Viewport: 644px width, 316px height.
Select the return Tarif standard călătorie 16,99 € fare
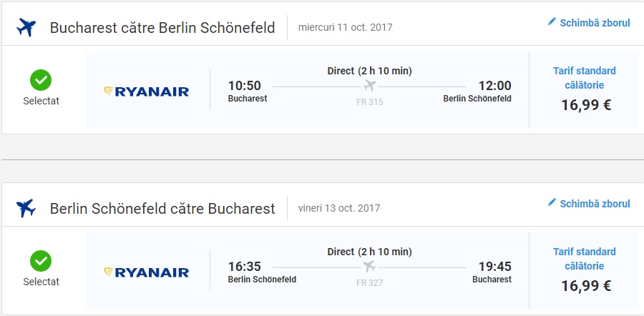(x=584, y=270)
